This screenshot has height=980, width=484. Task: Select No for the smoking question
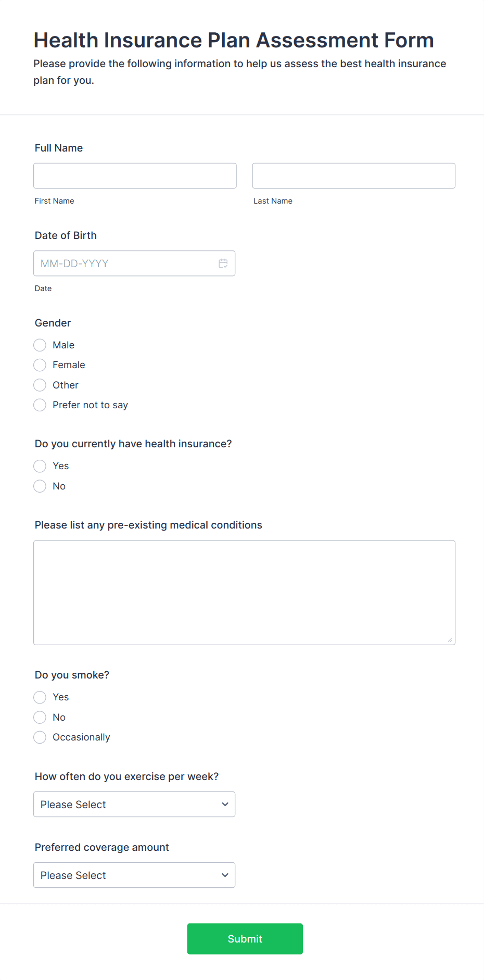tap(40, 718)
